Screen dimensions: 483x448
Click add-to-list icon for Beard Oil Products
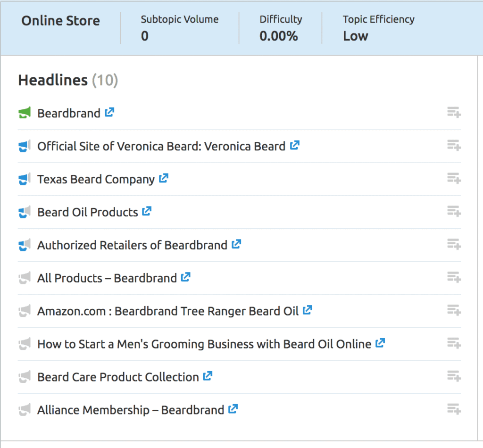(454, 212)
